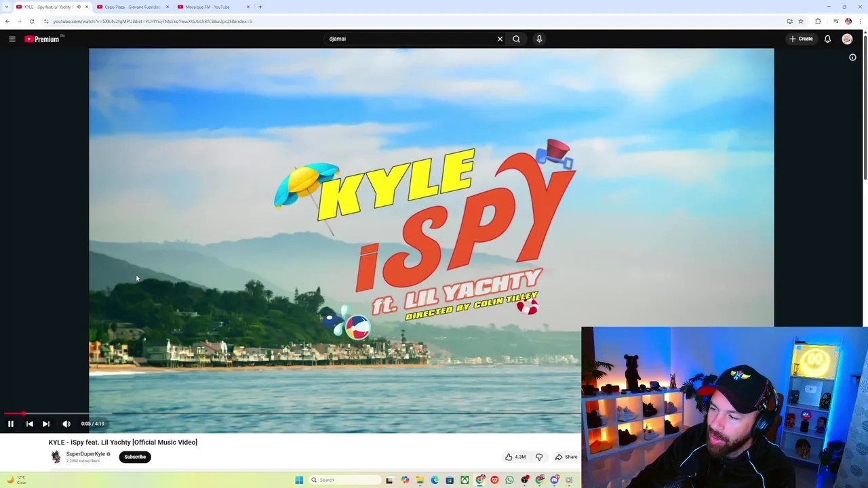Open the Create button
This screenshot has width=868, height=488.
(801, 39)
